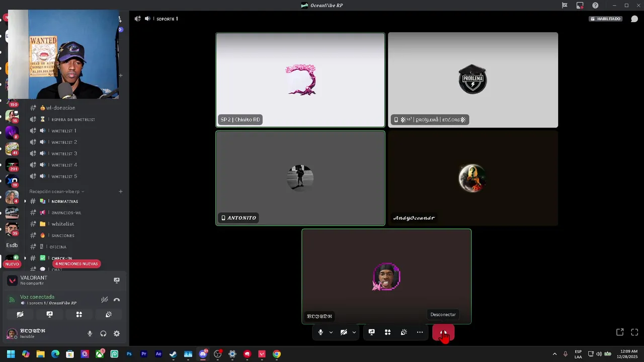Mute microphone in call control bar

pos(320,332)
